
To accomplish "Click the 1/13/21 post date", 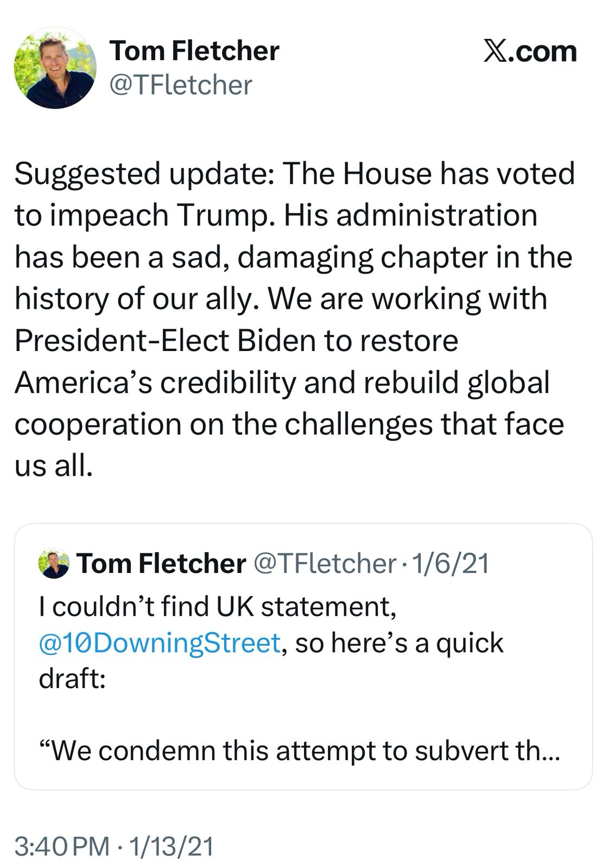I will click(171, 846).
